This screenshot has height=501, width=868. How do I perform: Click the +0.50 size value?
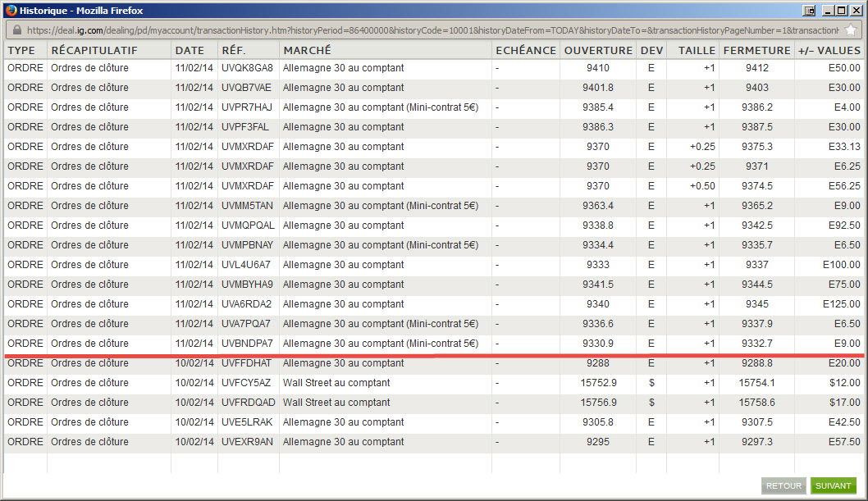pyautogui.click(x=702, y=186)
